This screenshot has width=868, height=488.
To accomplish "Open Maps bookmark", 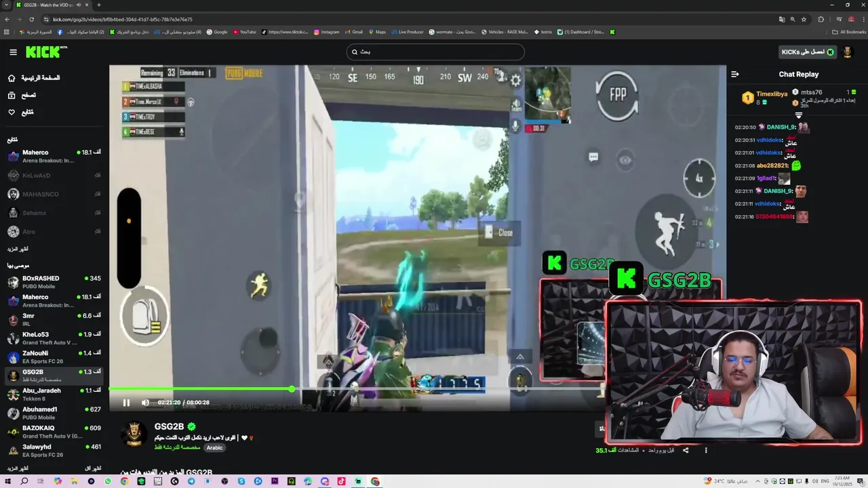I will (377, 32).
